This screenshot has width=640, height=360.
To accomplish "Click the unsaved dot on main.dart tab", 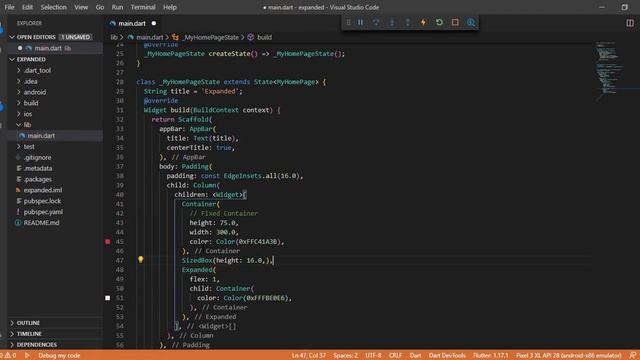I will coord(154,24).
